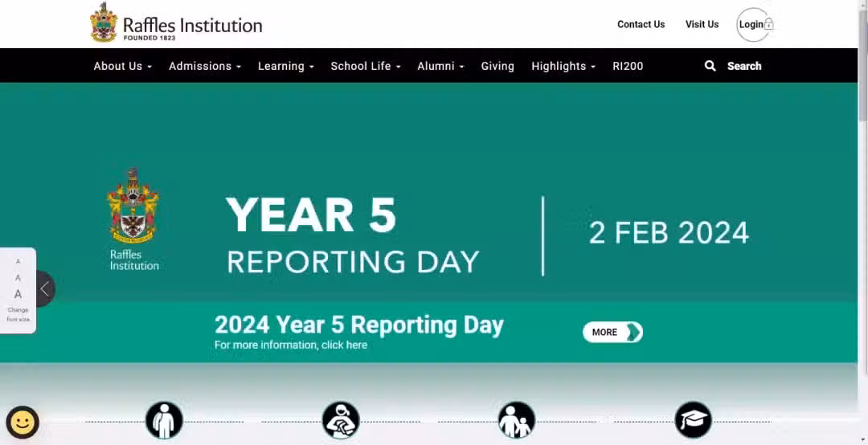The image size is (868, 445).
Task: Select the smallest font size A
Action: (18, 261)
